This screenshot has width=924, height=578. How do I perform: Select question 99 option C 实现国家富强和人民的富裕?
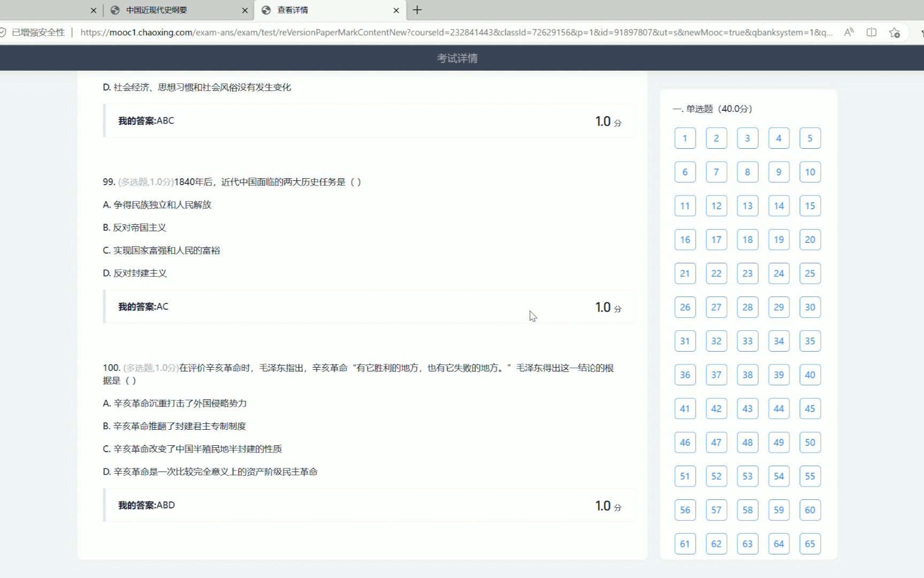pyautogui.click(x=161, y=250)
